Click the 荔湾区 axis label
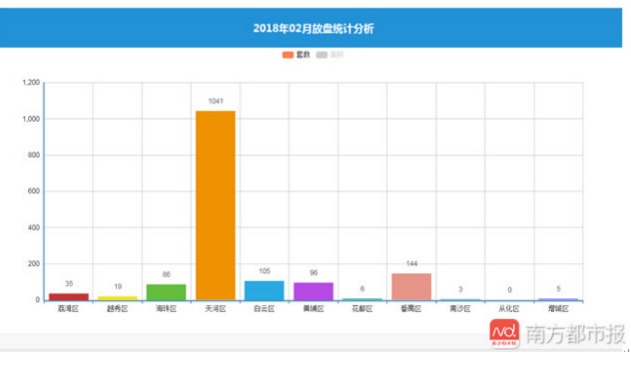This screenshot has height=370, width=631. point(68,309)
